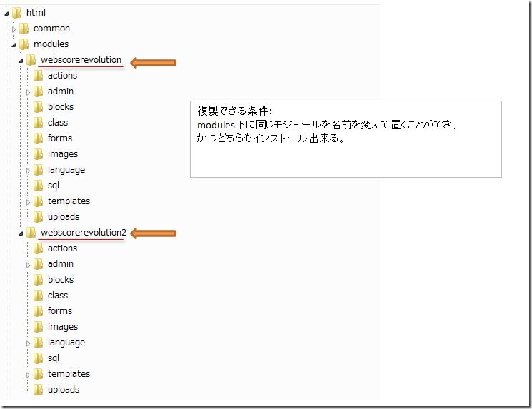532x409 pixels.
Task: Click forms folder icon under webscorerevolution2
Action: tap(38, 311)
